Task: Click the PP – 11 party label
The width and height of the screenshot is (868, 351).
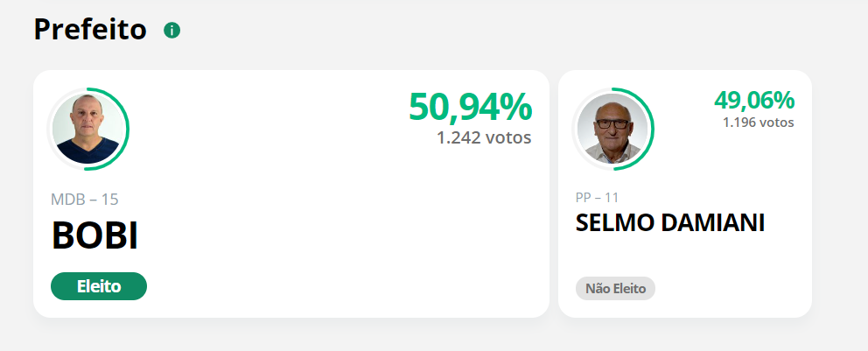Action: click(x=597, y=198)
